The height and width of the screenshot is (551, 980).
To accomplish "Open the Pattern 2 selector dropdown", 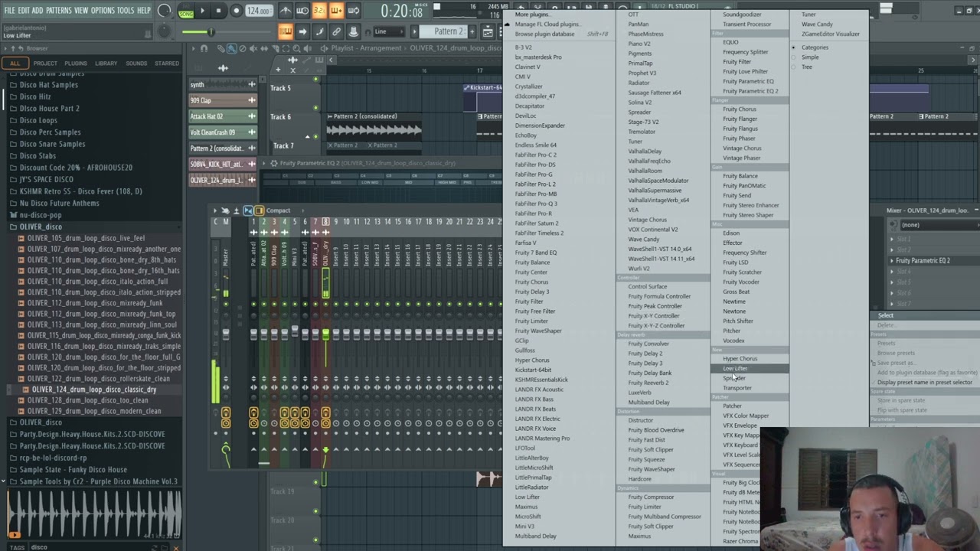I will 447,31.
